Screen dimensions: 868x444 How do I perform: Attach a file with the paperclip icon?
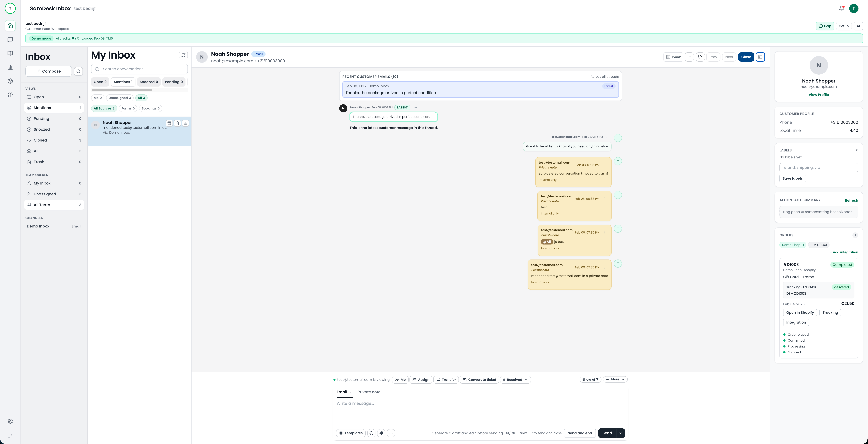click(381, 433)
